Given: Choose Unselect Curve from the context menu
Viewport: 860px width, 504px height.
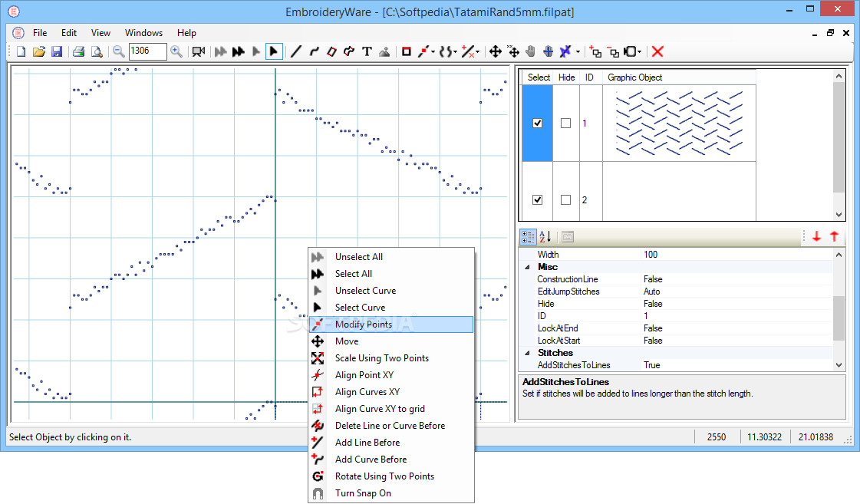Looking at the screenshot, I should [391, 291].
